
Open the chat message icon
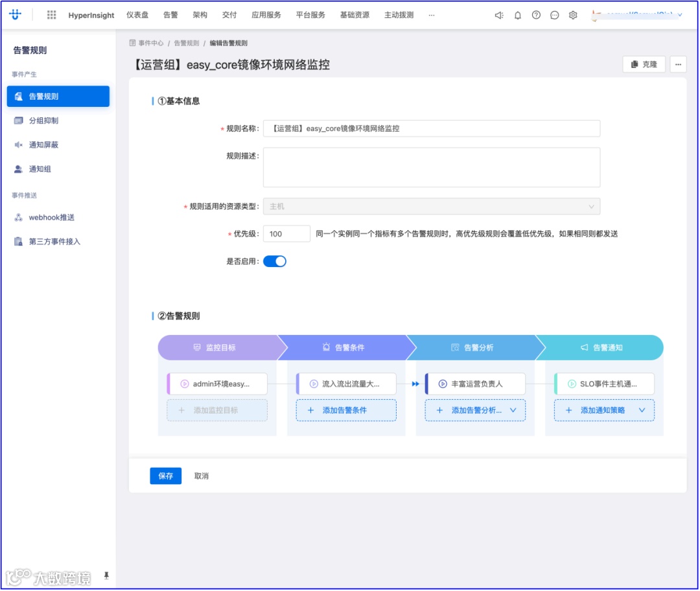click(x=554, y=15)
